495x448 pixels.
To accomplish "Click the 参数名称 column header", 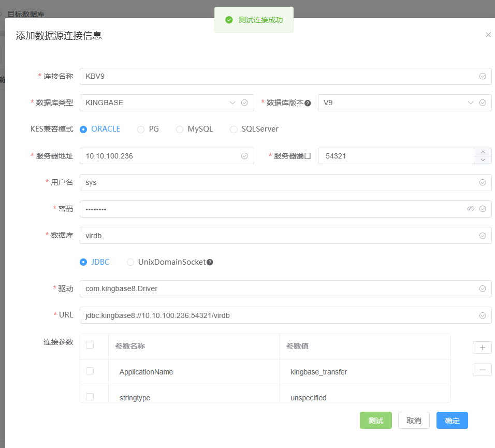I will (x=194, y=346).
